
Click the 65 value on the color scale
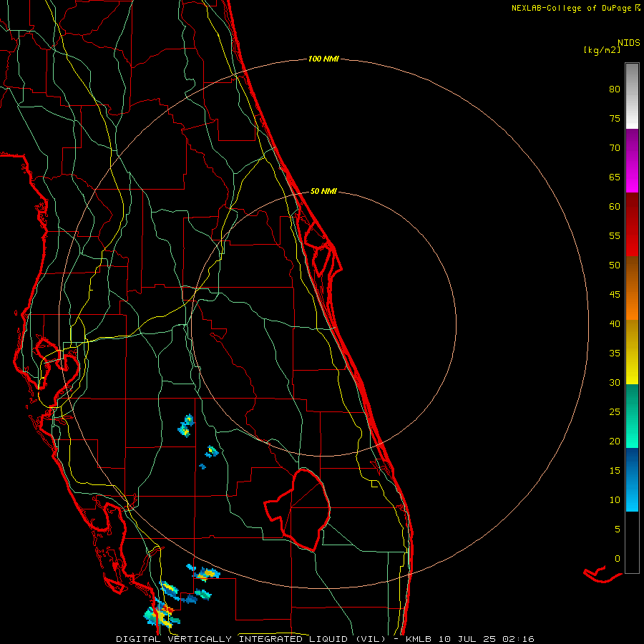tap(615, 177)
